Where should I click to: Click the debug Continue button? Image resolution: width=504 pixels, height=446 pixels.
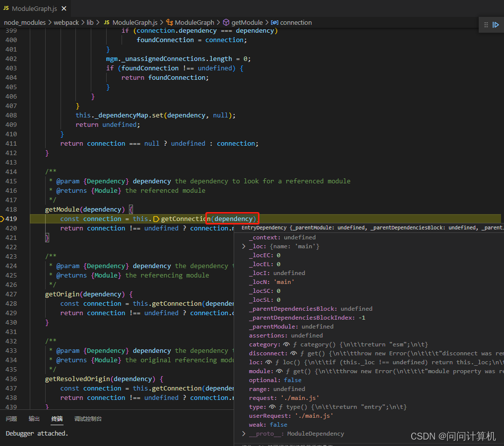point(496,25)
